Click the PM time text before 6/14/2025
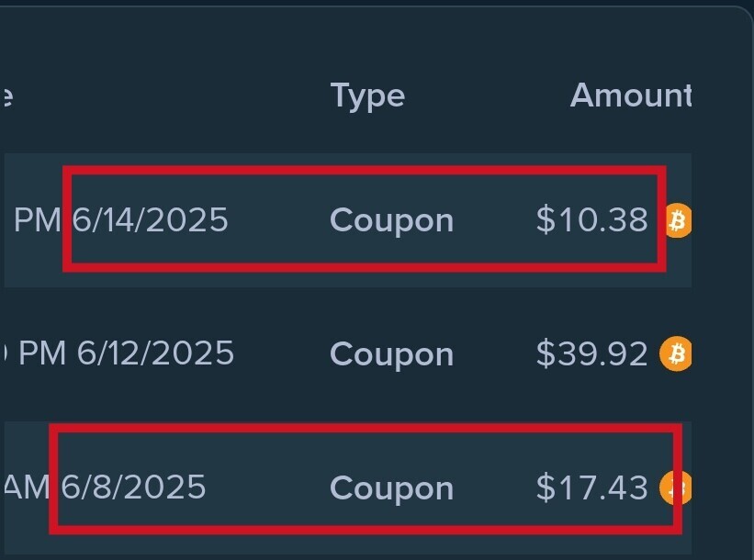Viewport: 754px width, 560px height. point(38,220)
